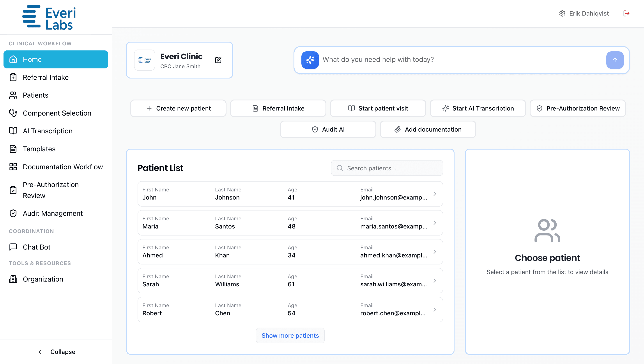Click the edit icon next to Everi Clinic

point(218,60)
